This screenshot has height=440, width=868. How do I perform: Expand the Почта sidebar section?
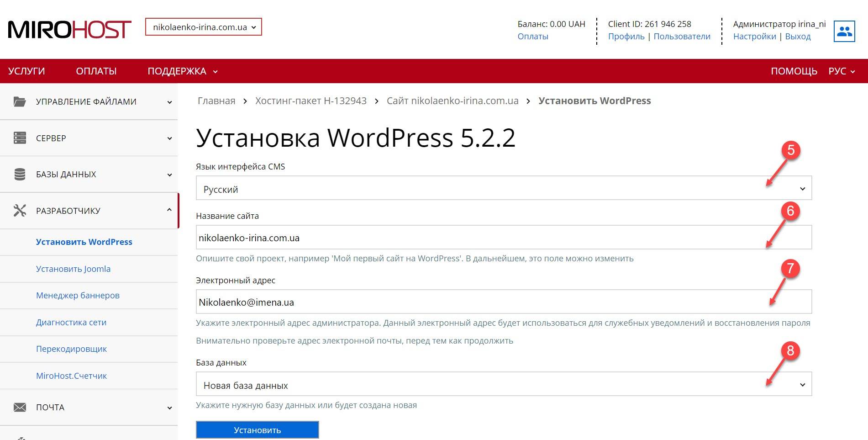pyautogui.click(x=89, y=407)
